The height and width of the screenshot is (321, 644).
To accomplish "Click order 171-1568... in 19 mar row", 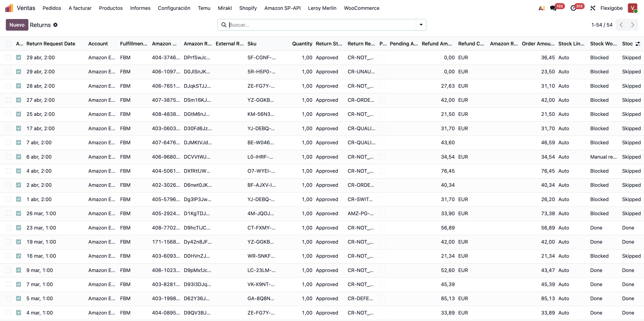I will (x=166, y=242).
